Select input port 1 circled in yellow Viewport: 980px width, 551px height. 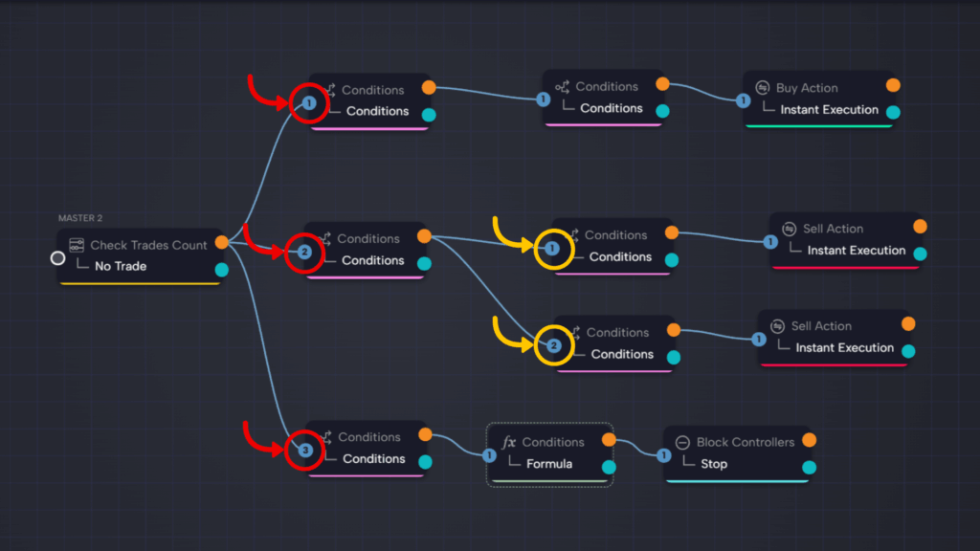552,249
